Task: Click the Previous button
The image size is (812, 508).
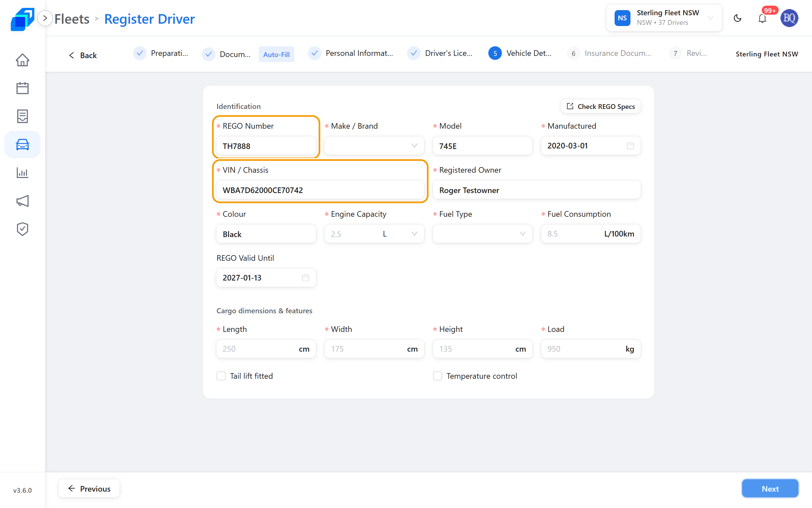Action: coord(89,489)
